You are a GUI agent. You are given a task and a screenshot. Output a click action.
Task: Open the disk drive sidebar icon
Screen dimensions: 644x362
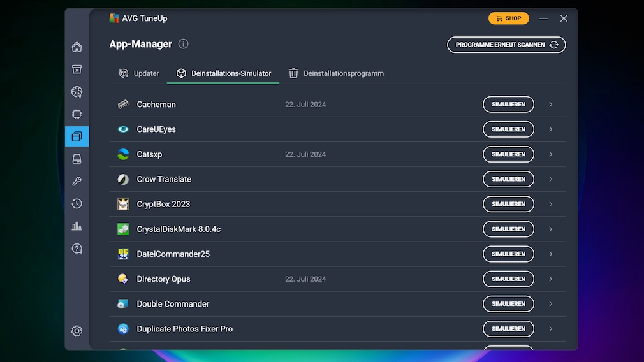point(77,159)
